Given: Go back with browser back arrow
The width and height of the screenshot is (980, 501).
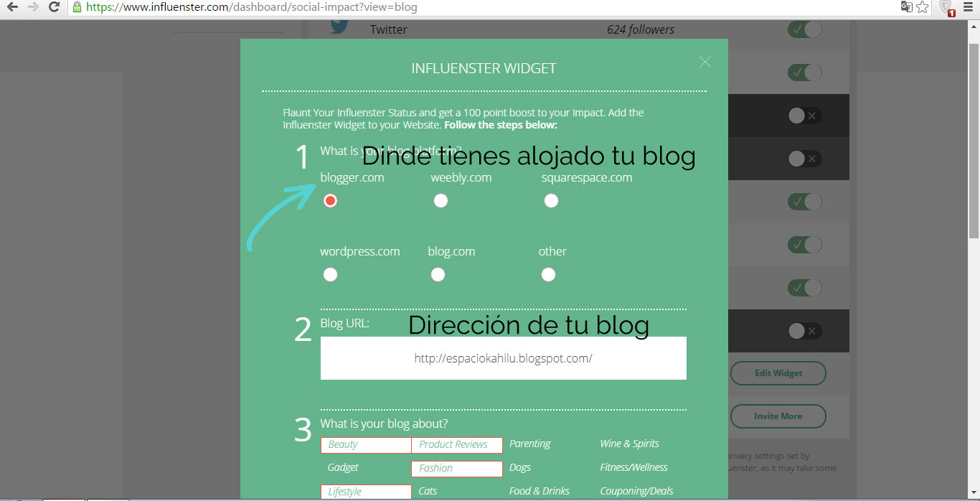Looking at the screenshot, I should [x=12, y=7].
